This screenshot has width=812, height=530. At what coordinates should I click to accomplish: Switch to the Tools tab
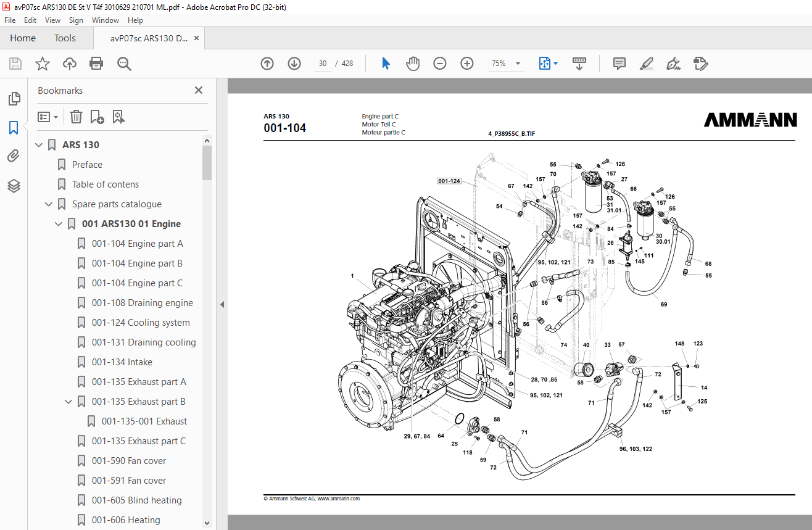pyautogui.click(x=65, y=38)
